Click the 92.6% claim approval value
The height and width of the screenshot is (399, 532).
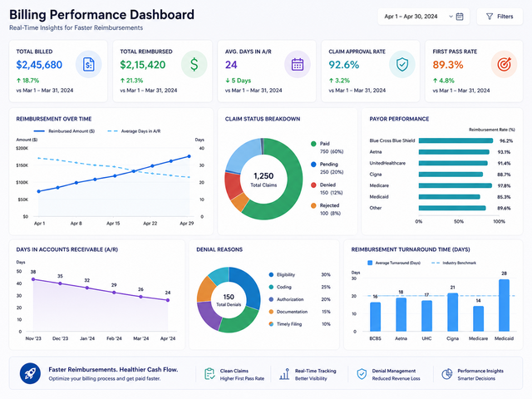[343, 65]
